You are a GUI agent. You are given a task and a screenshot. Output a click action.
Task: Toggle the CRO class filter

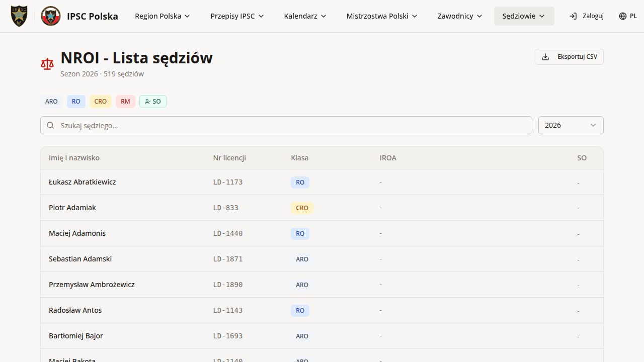[101, 102]
